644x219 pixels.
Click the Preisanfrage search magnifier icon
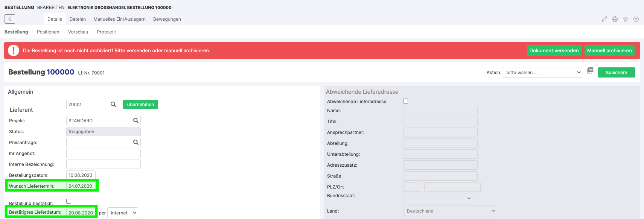(x=136, y=142)
